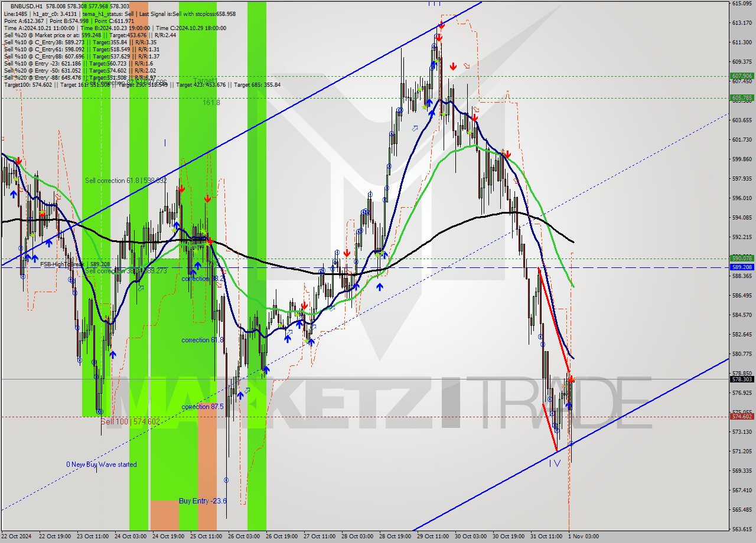Click '23 Oct 11:00' on time axis
756x543 pixels.
coord(93,537)
